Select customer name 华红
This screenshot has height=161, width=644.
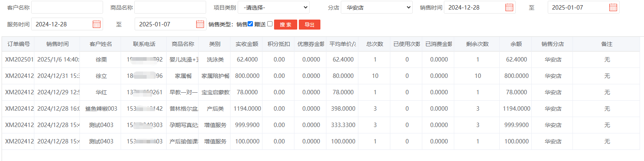101,92
